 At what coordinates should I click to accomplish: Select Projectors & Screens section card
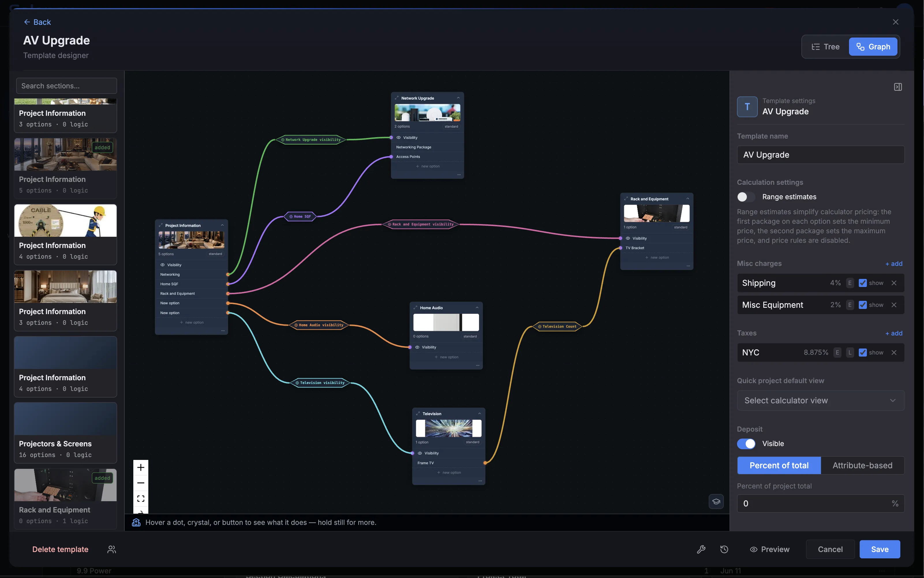65,433
